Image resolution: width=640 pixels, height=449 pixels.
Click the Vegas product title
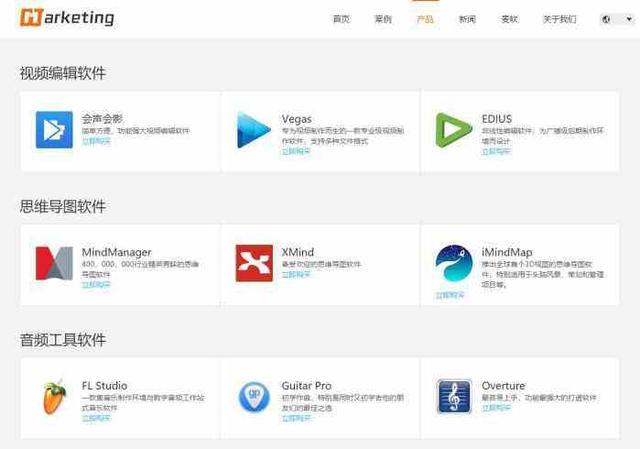point(297,119)
